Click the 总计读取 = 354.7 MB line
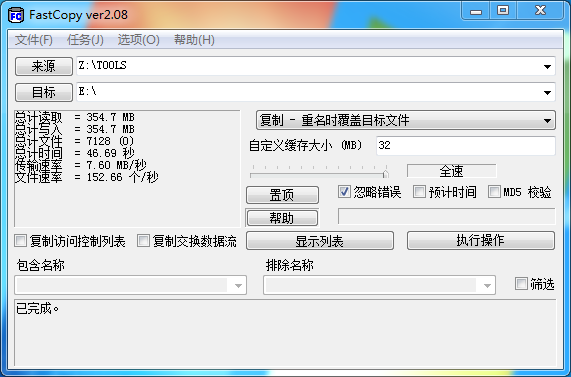 [x=75, y=117]
